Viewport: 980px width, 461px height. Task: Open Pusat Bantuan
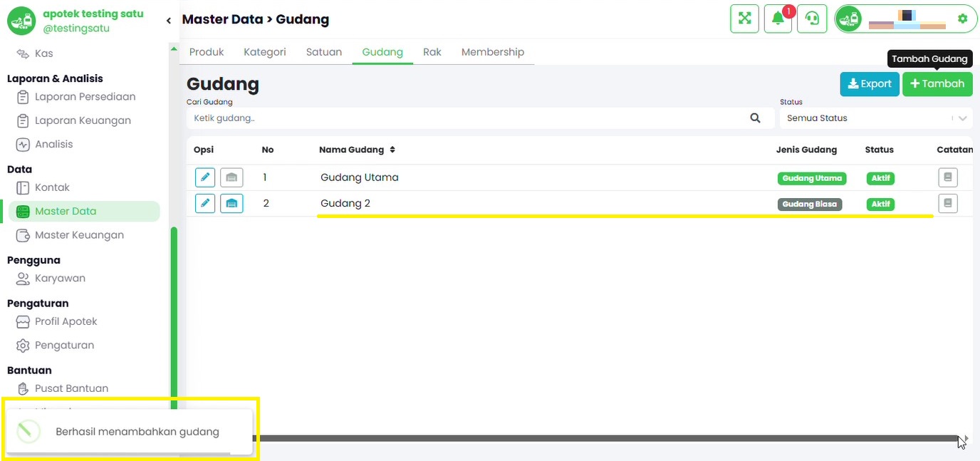(71, 388)
